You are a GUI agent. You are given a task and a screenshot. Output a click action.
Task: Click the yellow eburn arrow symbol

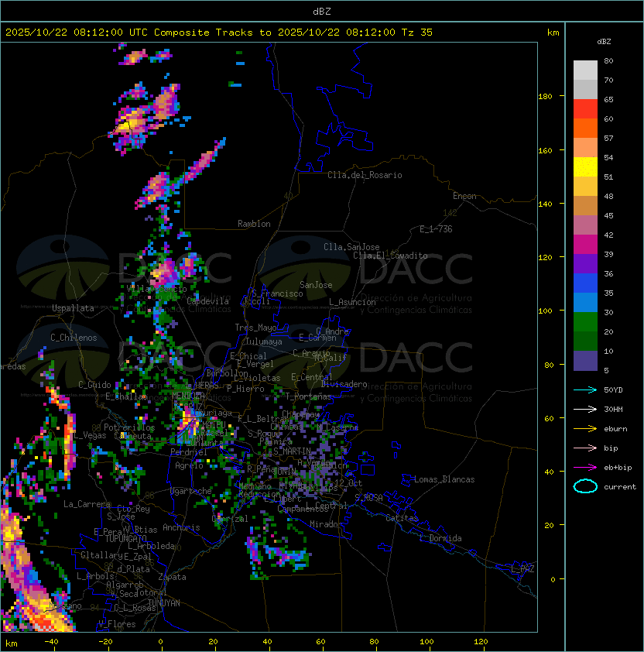(x=585, y=429)
